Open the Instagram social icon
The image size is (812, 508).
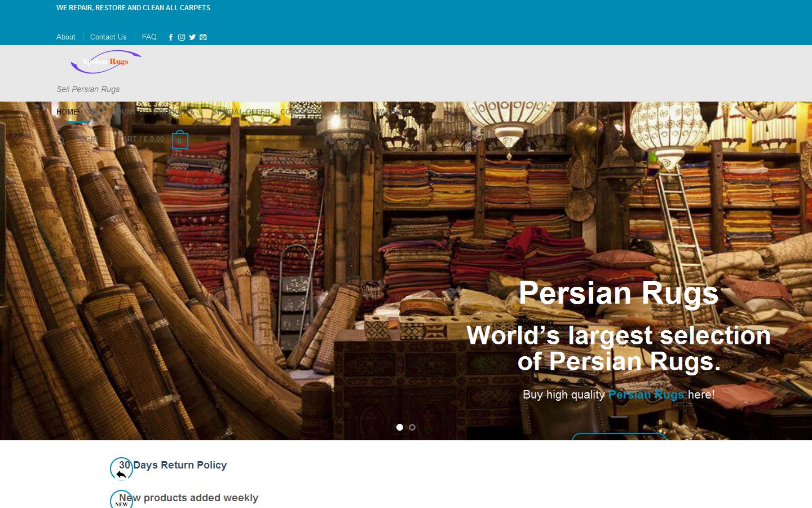pos(181,37)
